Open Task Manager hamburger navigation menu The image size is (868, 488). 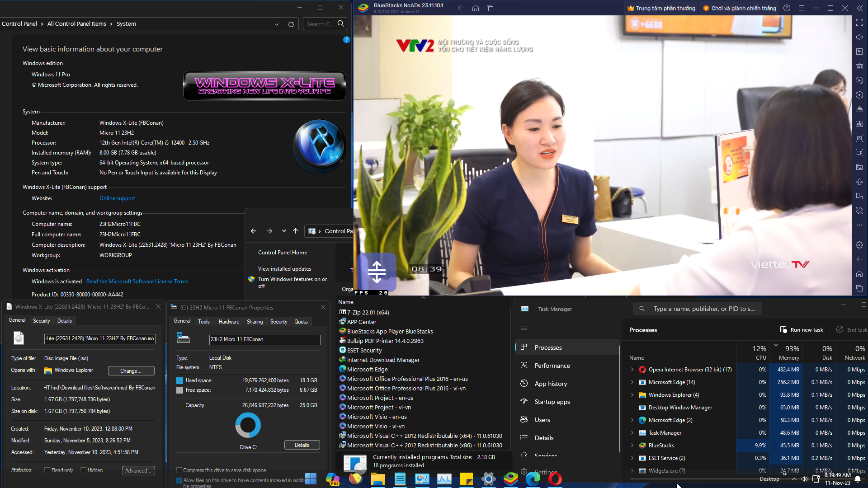pyautogui.click(x=524, y=329)
